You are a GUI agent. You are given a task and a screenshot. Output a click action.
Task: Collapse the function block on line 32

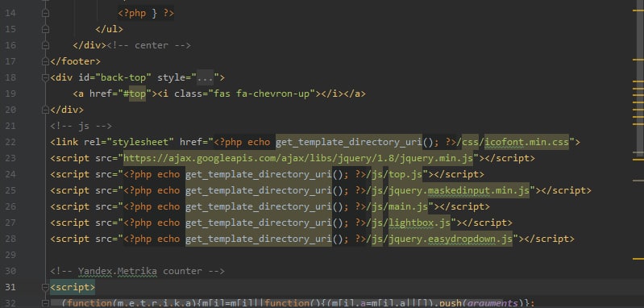pyautogui.click(x=45, y=303)
